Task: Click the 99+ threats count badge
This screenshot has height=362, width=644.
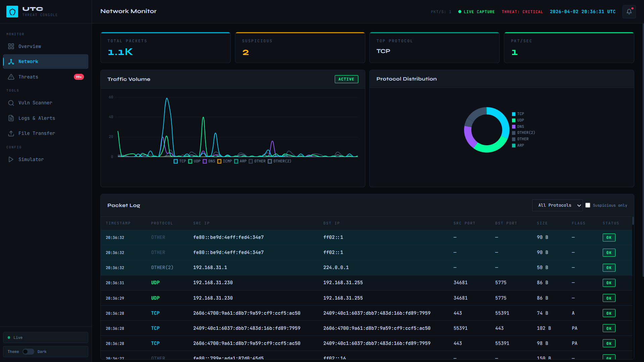Action: (x=79, y=77)
